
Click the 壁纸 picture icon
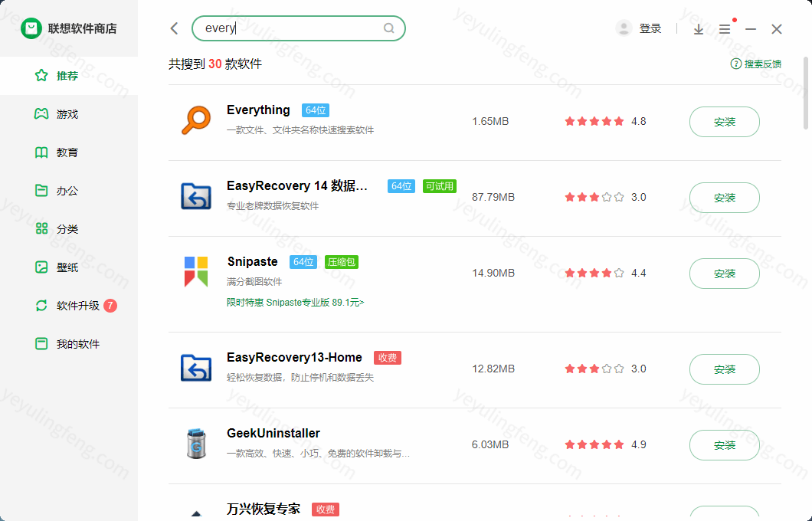41,267
